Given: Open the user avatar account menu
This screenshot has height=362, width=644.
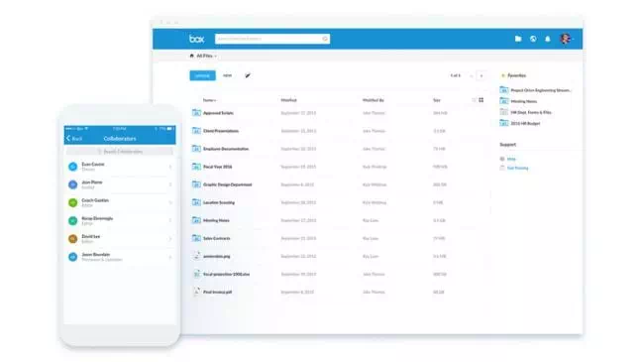Looking at the screenshot, I should [567, 39].
